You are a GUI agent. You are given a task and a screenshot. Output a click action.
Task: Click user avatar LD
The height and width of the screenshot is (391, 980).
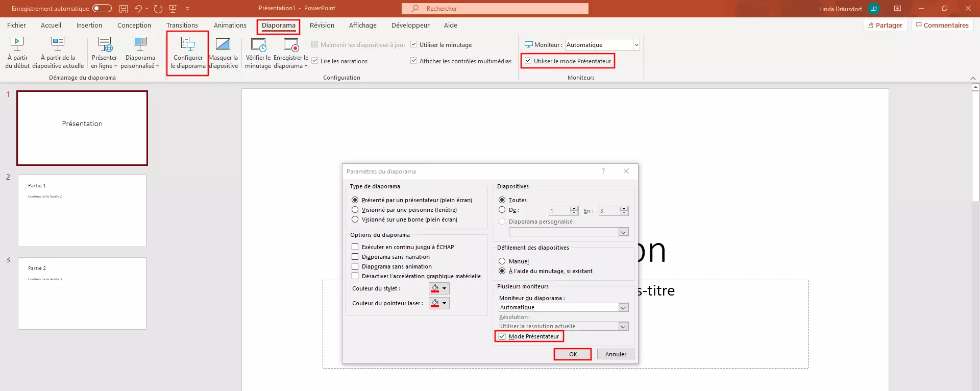tap(873, 9)
